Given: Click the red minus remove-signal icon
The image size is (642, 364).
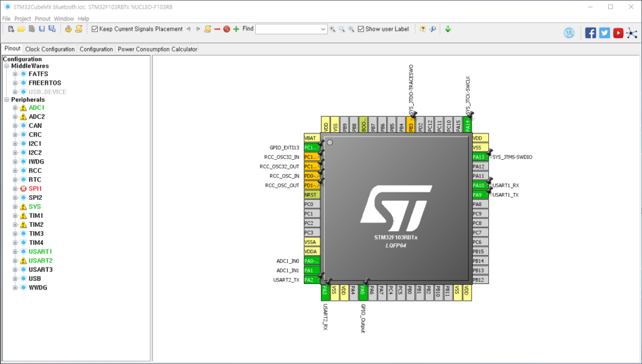Looking at the screenshot, I should pyautogui.click(x=217, y=29).
